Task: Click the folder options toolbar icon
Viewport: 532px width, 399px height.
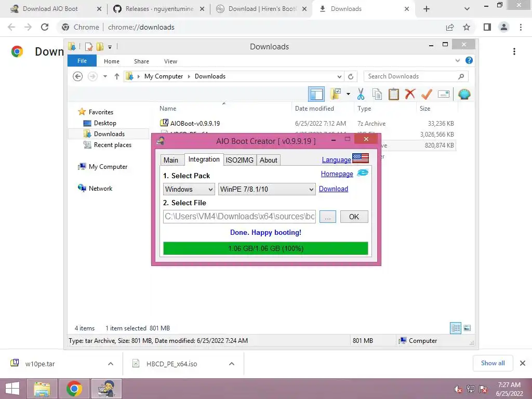Action: coord(336,94)
